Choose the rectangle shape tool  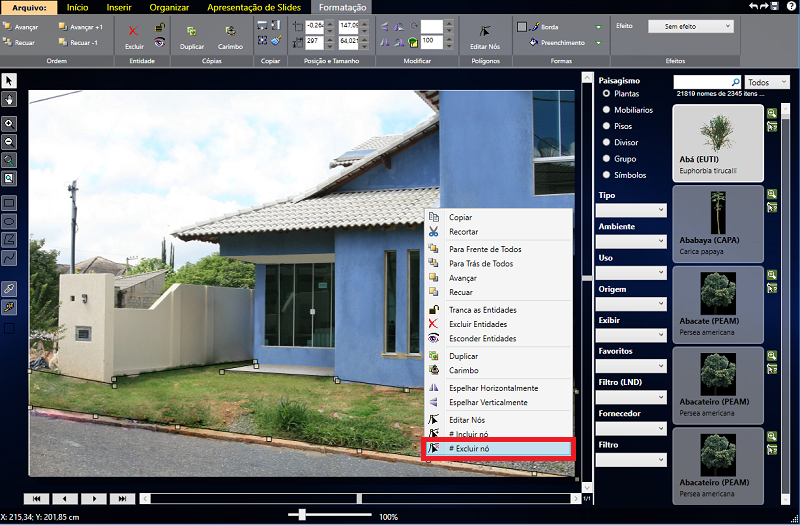10,203
